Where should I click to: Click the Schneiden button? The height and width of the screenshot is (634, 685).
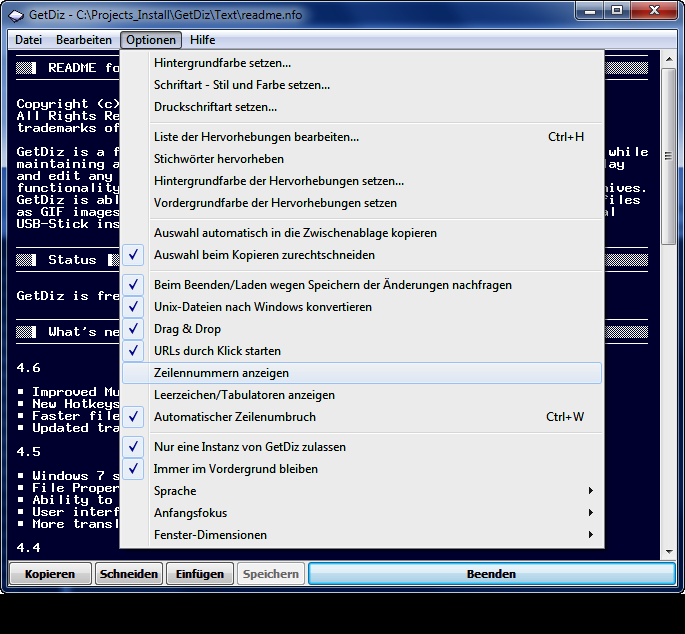click(129, 574)
